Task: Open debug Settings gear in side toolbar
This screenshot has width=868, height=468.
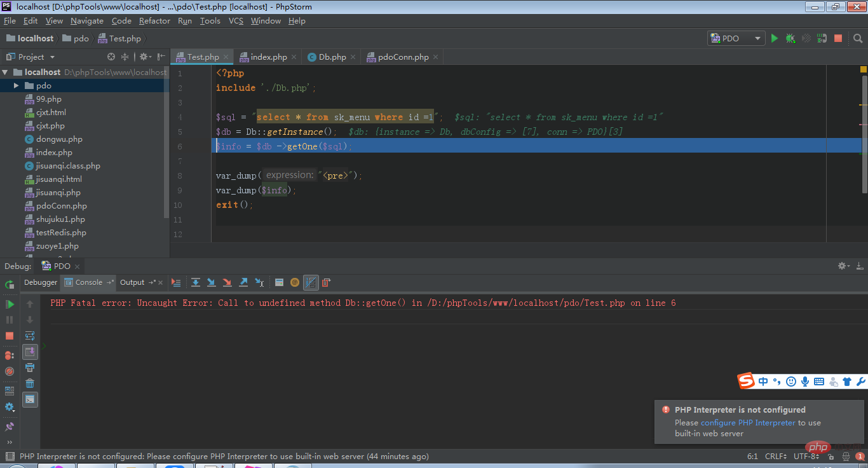Action: 10,407
